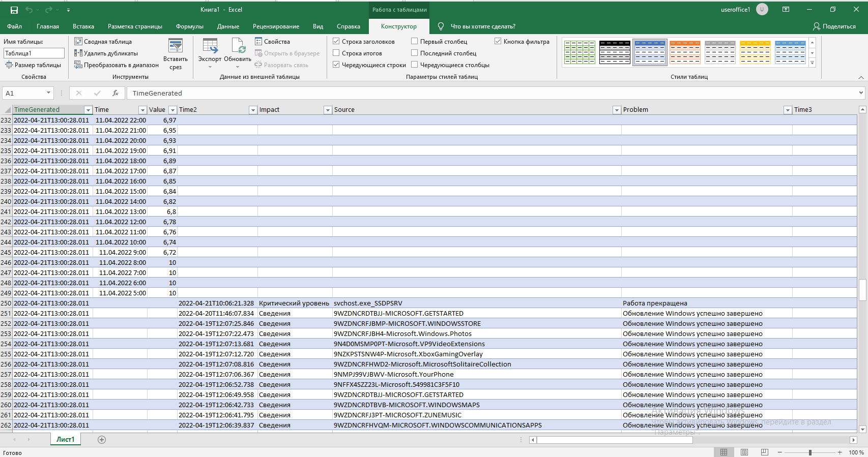Image resolution: width=868 pixels, height=457 pixels.
Task: Toggle the Filter Button (Кнопка фильтра) checkbox
Action: pos(498,41)
